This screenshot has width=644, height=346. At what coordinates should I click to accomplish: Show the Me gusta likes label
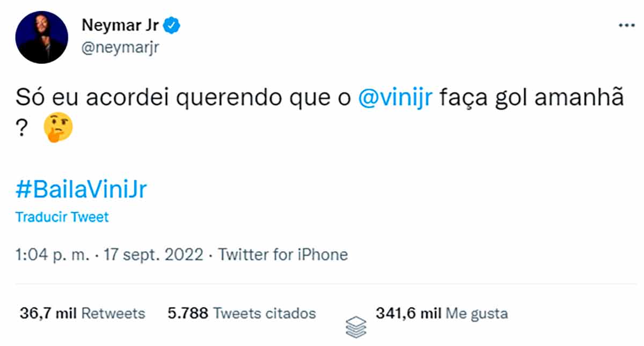tap(477, 313)
